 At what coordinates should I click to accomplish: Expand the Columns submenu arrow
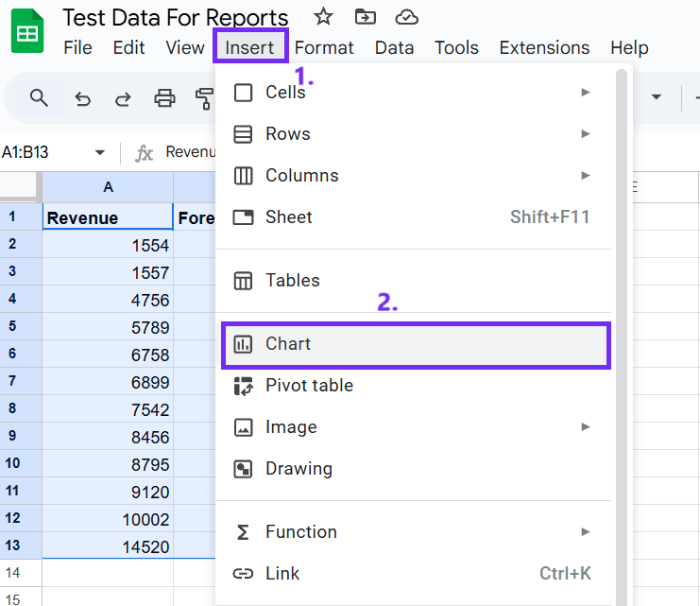[586, 176]
